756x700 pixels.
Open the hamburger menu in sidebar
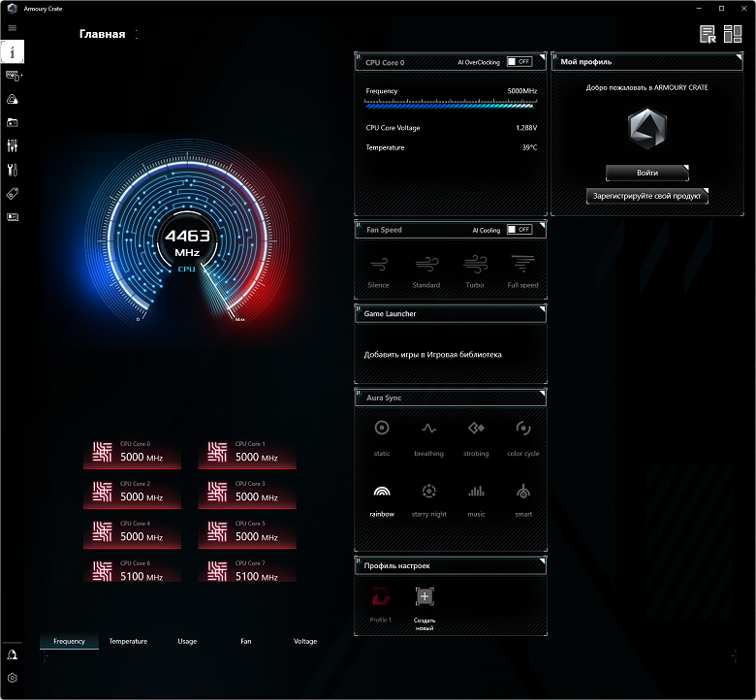pyautogui.click(x=13, y=27)
